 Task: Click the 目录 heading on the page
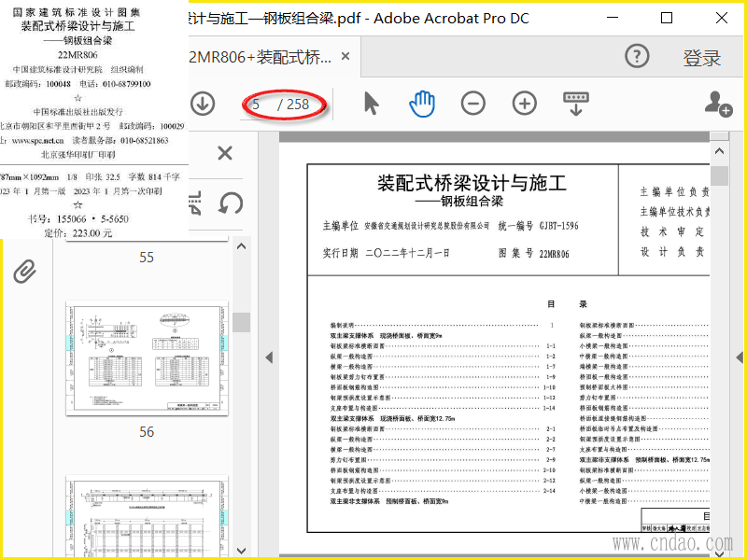pos(567,304)
